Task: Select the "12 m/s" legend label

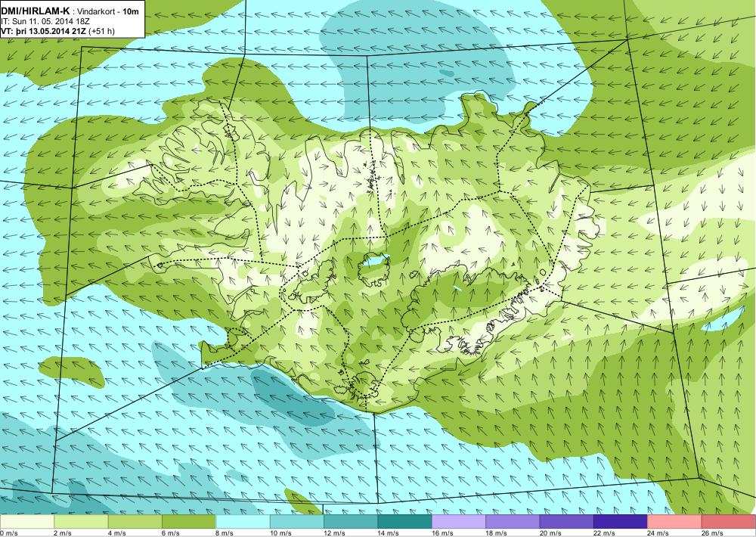Action: (x=335, y=533)
